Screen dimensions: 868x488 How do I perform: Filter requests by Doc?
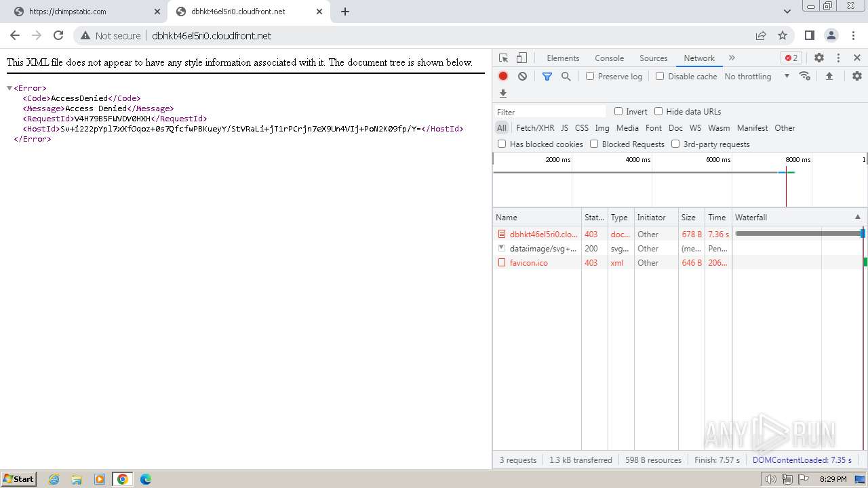coord(675,127)
